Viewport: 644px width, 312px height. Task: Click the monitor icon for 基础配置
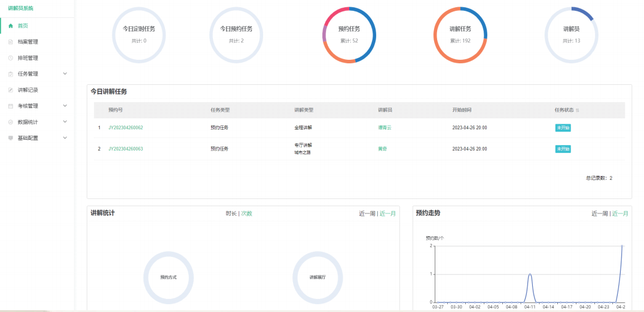pyautogui.click(x=11, y=138)
